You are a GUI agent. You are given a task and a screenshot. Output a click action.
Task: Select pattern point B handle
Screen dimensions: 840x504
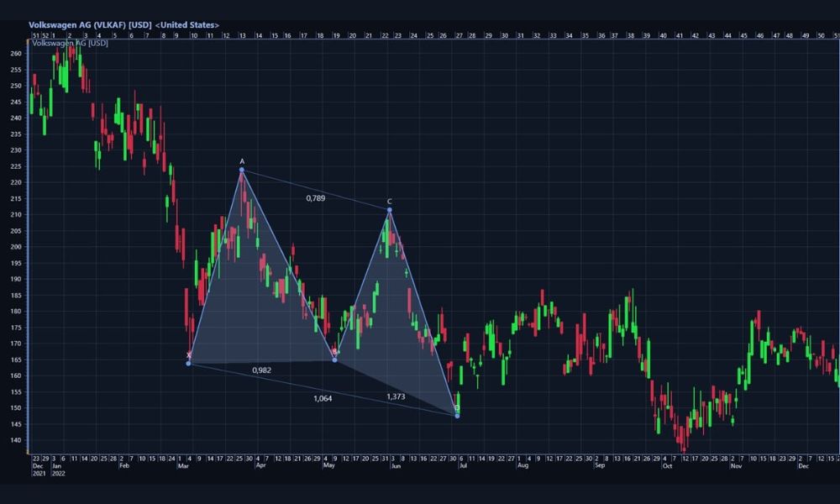335,360
